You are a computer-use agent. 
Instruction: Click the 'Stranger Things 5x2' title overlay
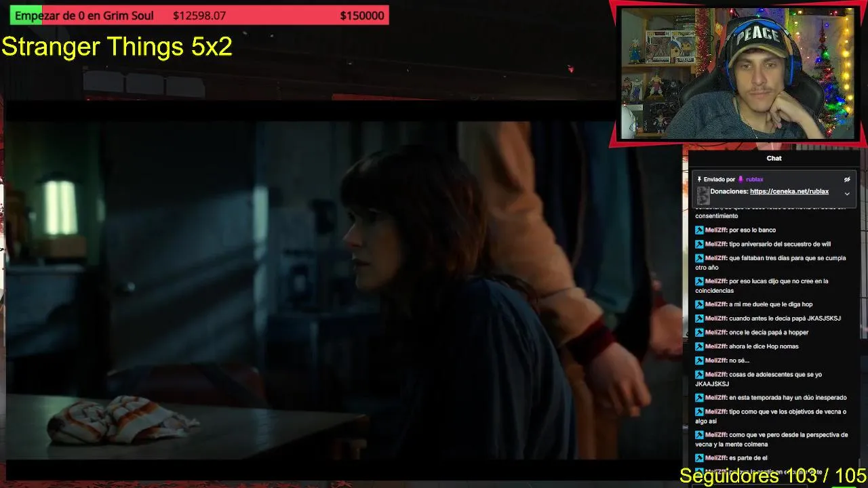tap(117, 47)
